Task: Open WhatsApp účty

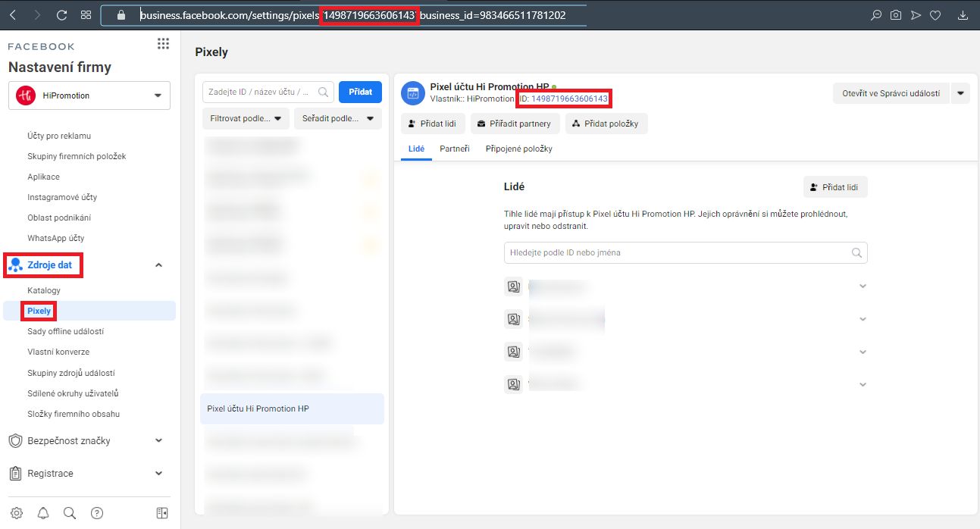Action: pyautogui.click(x=56, y=238)
